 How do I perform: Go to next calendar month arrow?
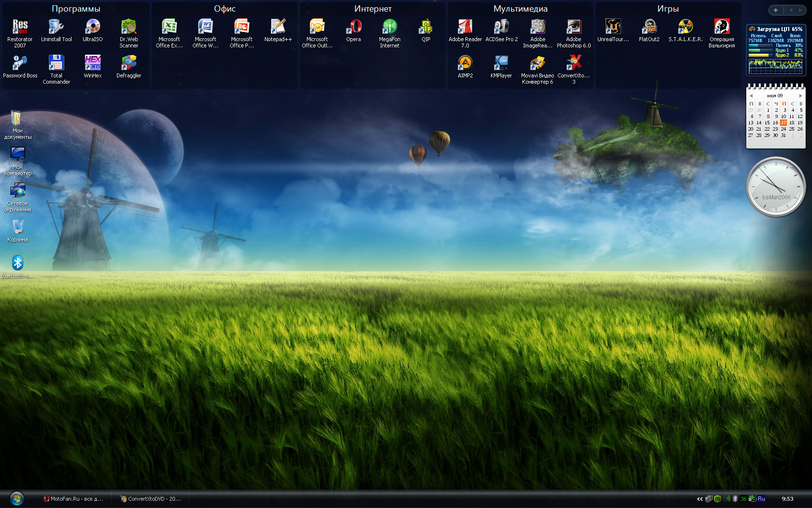(801, 96)
